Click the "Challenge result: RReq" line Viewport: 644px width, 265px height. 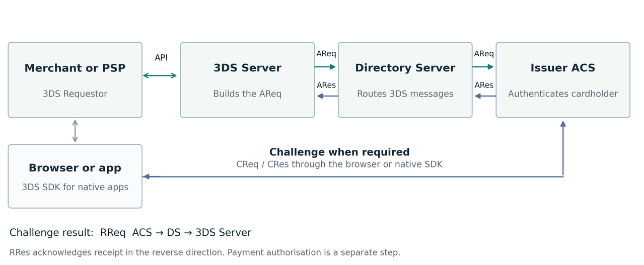click(130, 233)
